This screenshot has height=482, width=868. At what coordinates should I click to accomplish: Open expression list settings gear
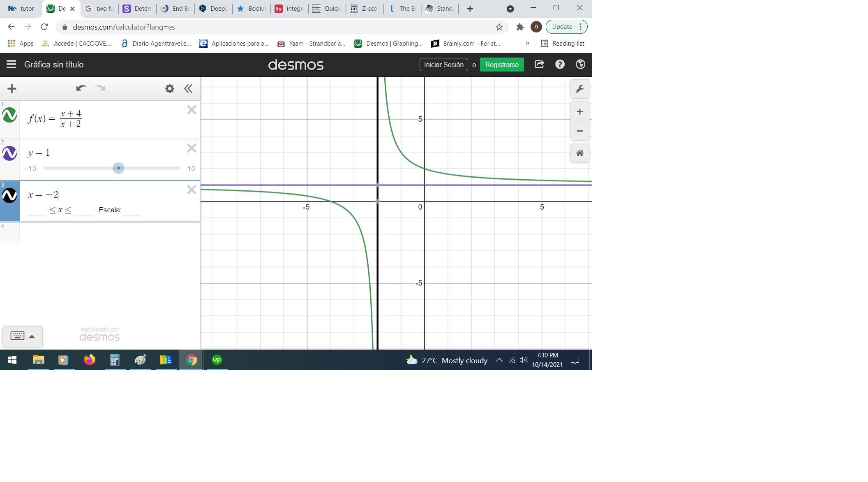click(169, 88)
